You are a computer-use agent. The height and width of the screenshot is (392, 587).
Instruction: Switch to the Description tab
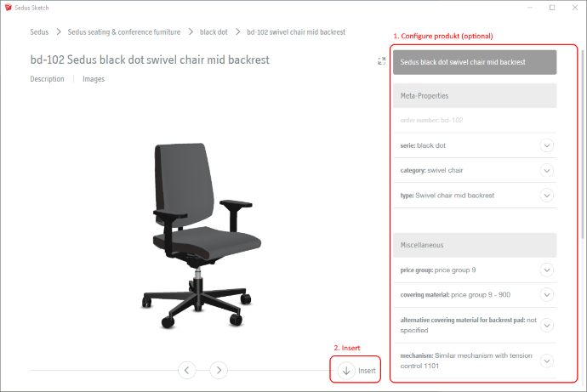47,79
